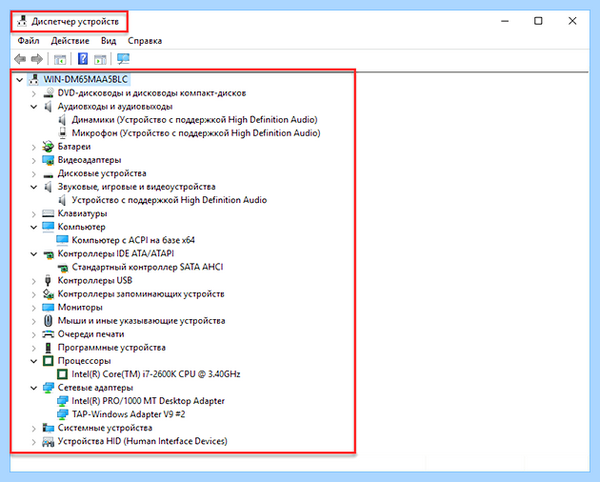Click the Device Manager title bar icon
Viewport: 600px width, 482px height.
click(22, 21)
